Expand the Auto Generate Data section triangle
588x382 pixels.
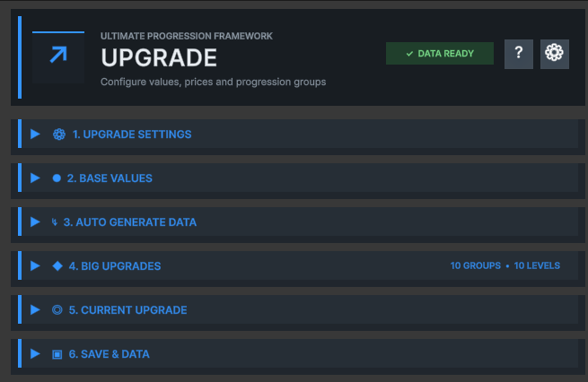tap(35, 222)
